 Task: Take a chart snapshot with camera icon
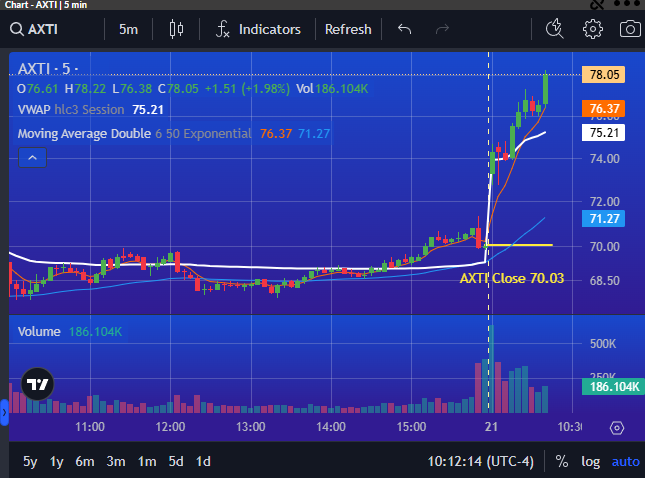click(x=630, y=29)
